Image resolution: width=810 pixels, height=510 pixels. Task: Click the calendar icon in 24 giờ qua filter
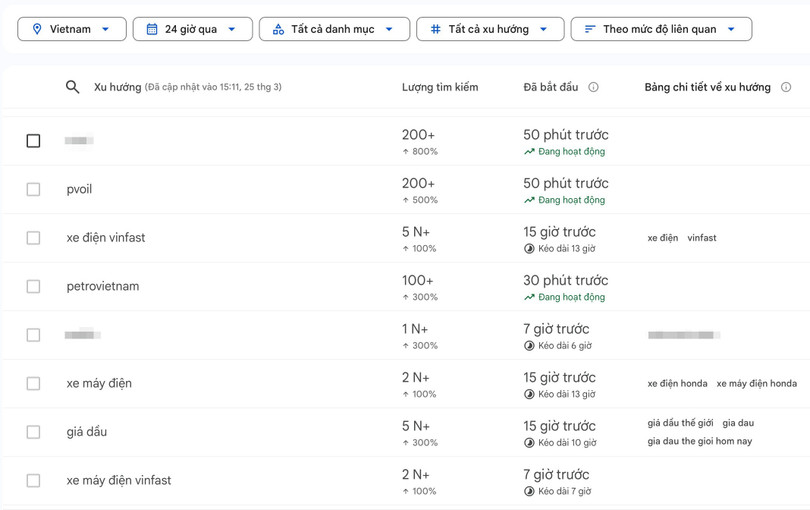pyautogui.click(x=152, y=29)
